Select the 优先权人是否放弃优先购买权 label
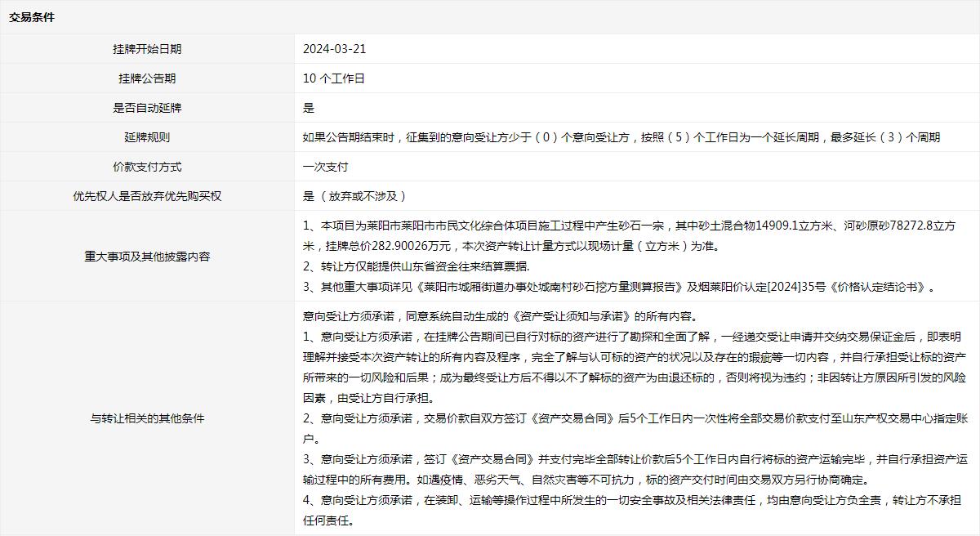 (147, 196)
